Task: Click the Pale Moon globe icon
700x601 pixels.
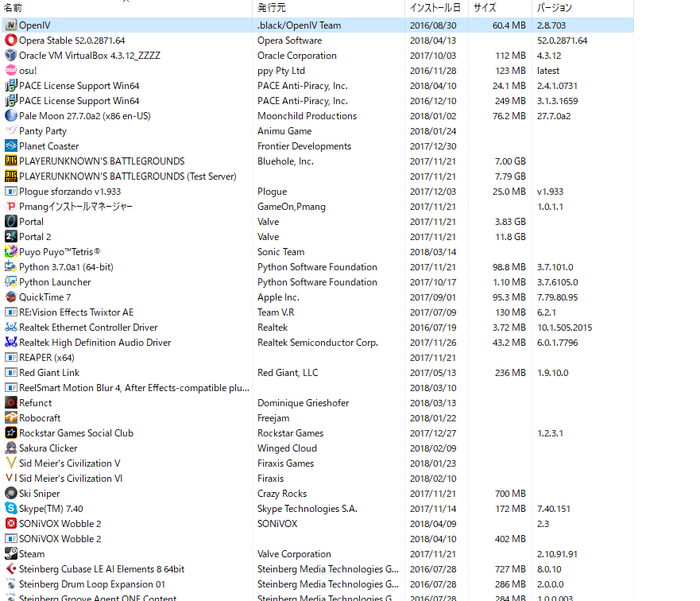Action: [10, 116]
